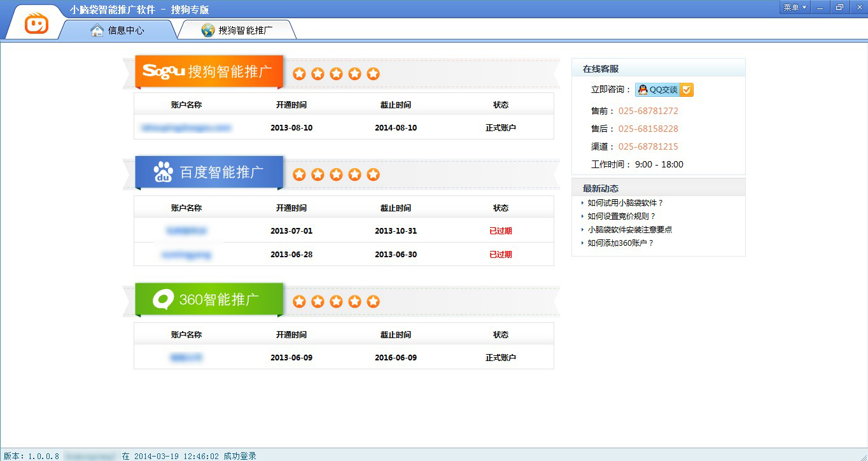Click third star in 百度 rating
868x461 pixels.
[336, 174]
